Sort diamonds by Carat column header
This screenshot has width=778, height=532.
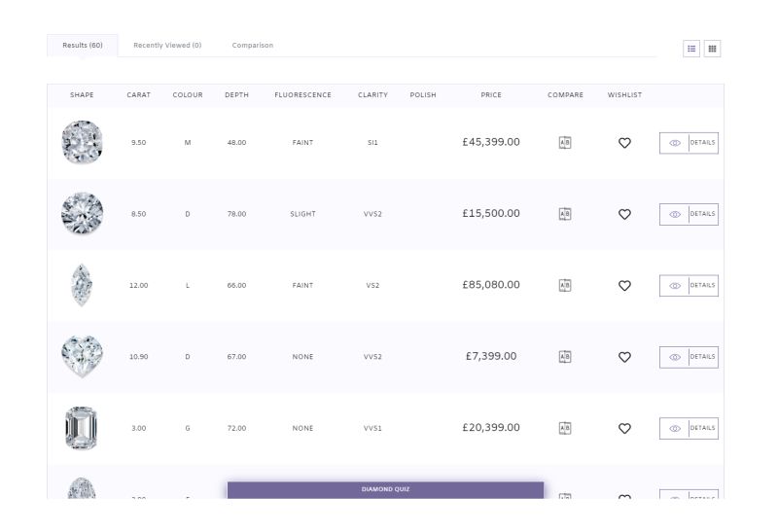(x=138, y=95)
